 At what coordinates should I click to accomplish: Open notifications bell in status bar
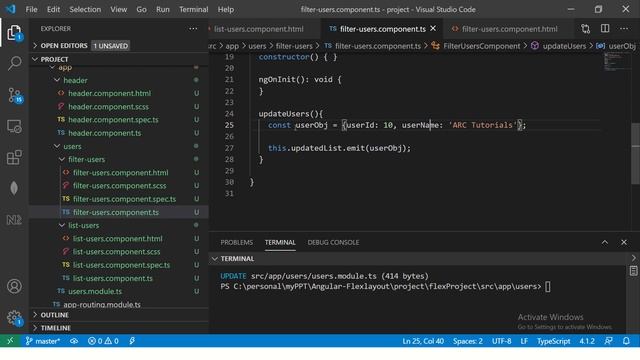coord(626,341)
